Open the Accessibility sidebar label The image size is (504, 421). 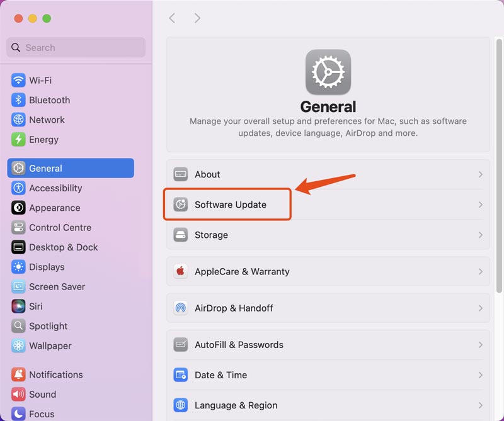[55, 188]
